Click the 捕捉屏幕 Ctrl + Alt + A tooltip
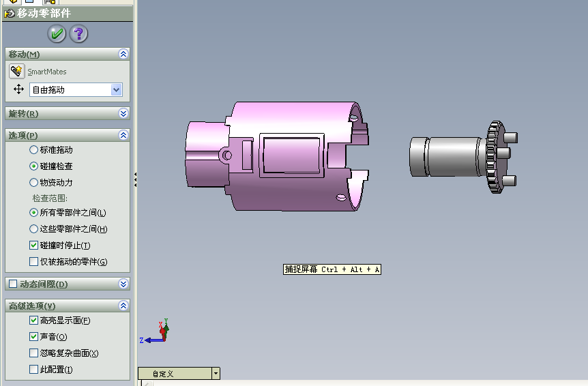This screenshot has height=386, width=588. (x=332, y=269)
